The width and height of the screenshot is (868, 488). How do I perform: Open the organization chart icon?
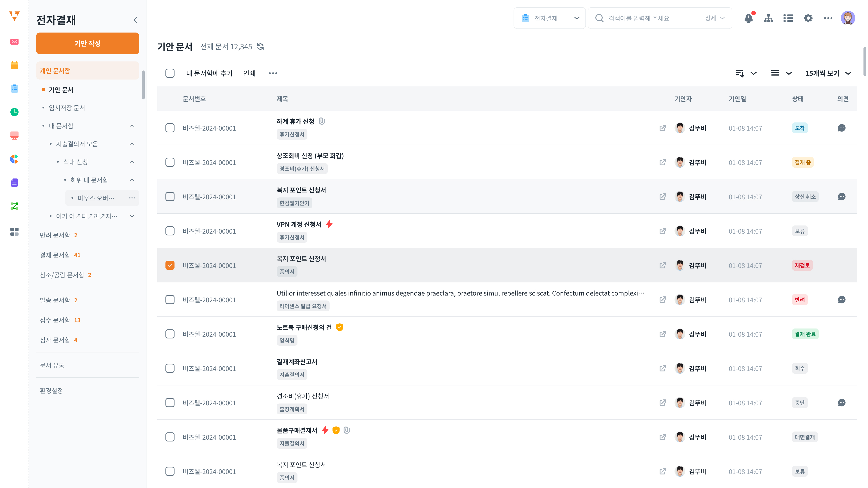coord(768,18)
